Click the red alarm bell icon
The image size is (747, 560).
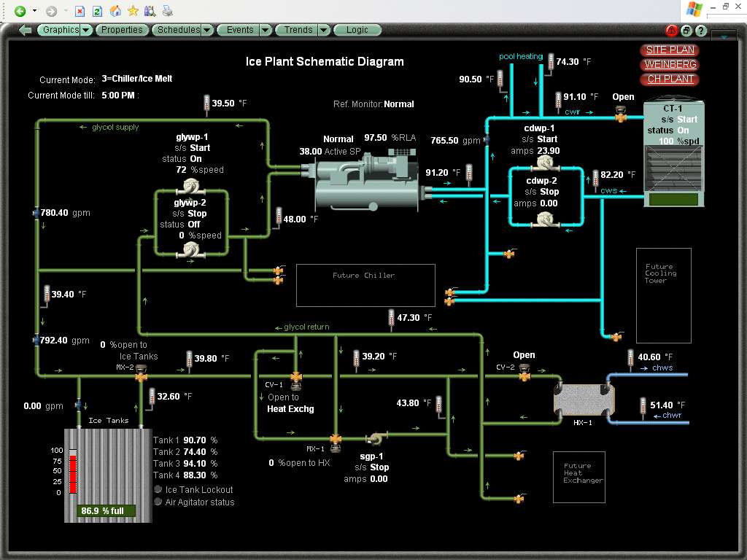coord(671,31)
